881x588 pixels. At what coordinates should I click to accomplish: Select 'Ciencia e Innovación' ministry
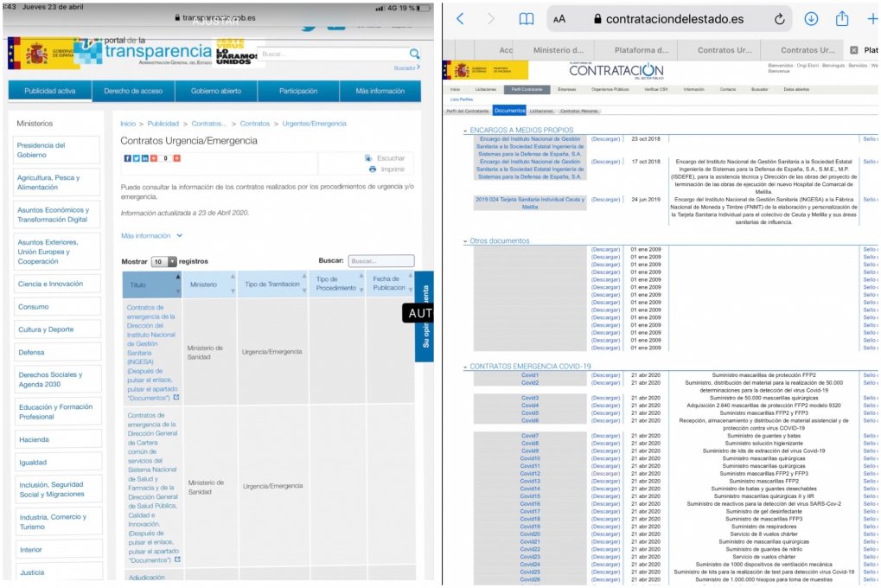click(57, 284)
